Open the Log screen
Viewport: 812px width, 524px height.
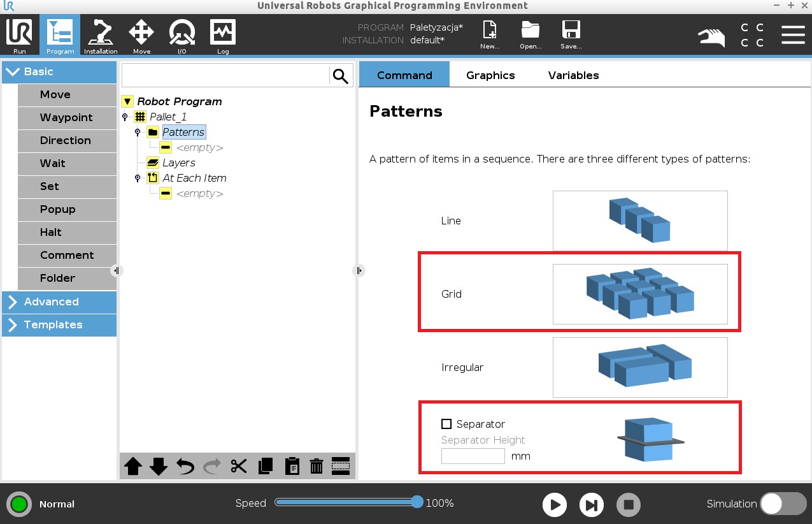click(223, 35)
